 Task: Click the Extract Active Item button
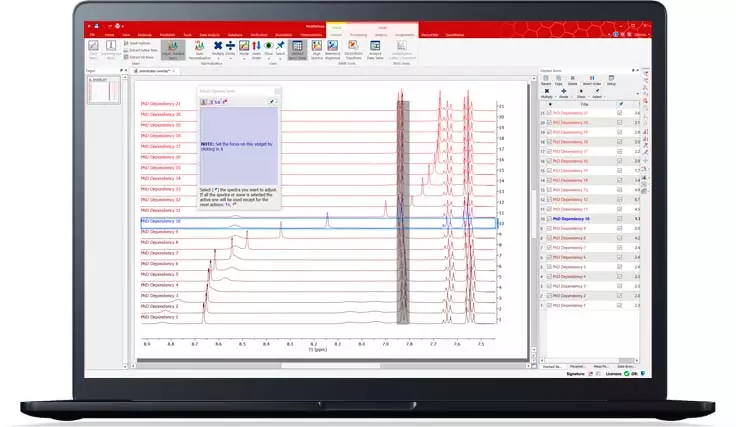(140, 50)
